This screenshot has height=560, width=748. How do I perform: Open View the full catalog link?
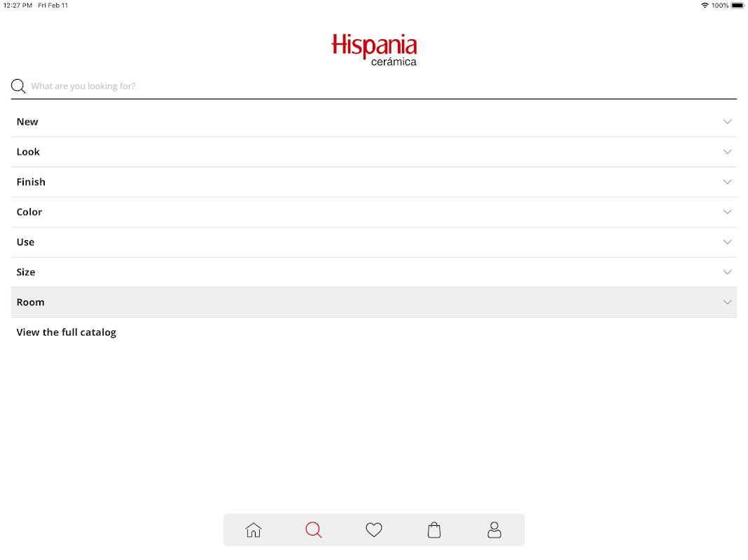click(67, 332)
